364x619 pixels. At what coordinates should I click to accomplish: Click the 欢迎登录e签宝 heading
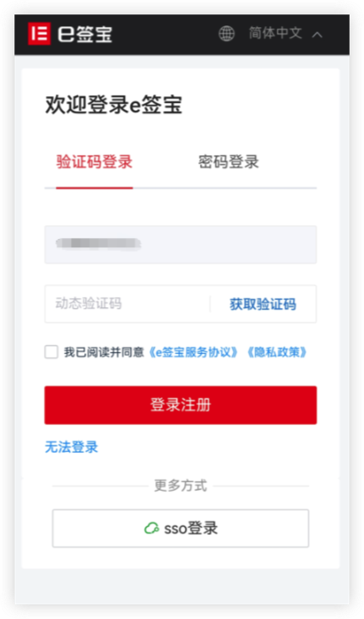pyautogui.click(x=114, y=105)
